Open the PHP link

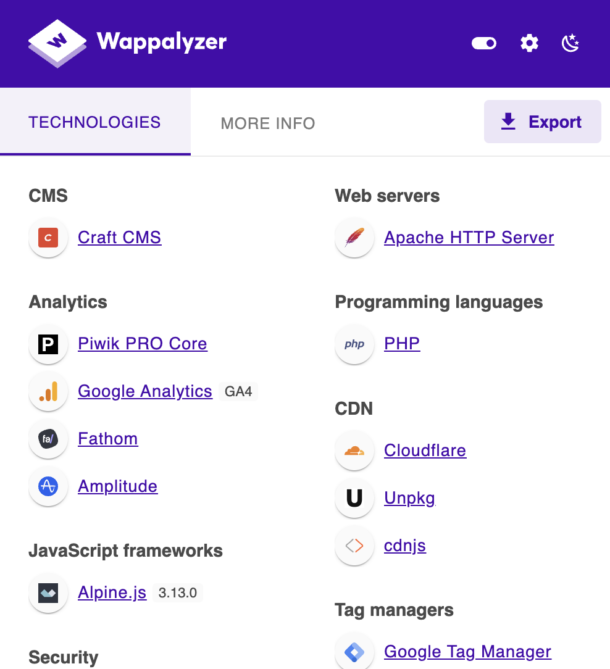(x=402, y=343)
